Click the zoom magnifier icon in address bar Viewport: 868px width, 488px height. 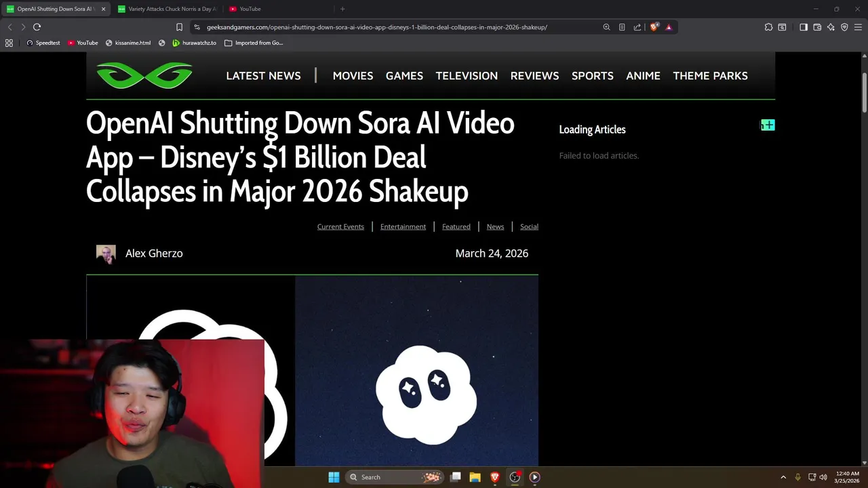(x=606, y=27)
